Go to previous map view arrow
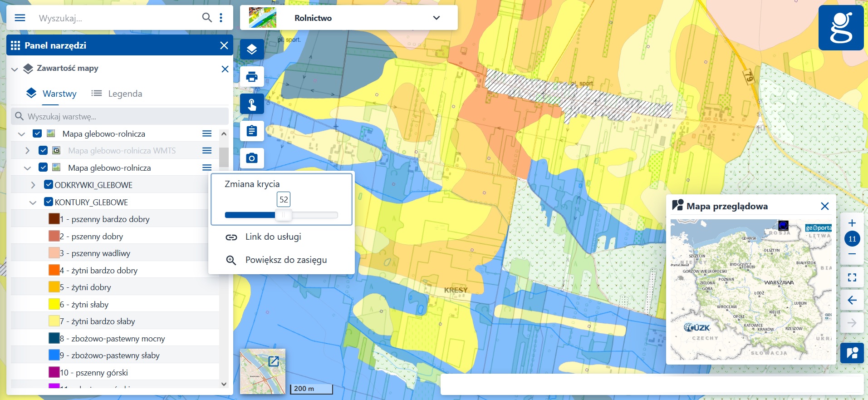This screenshot has height=400, width=868. tap(852, 300)
